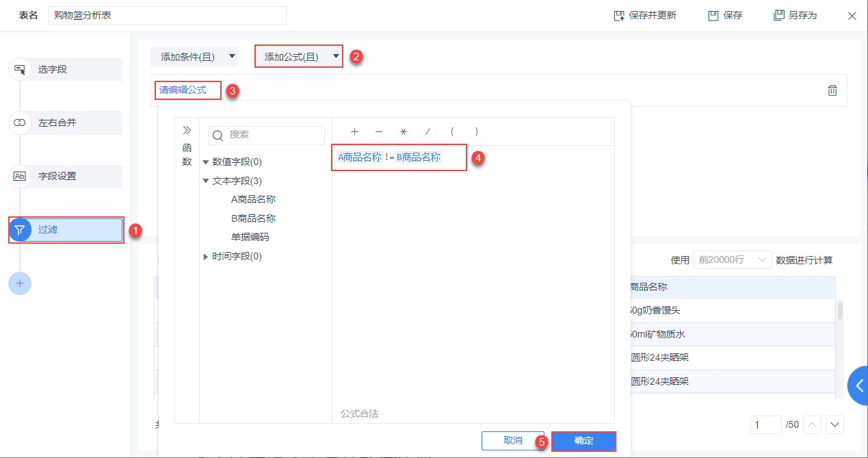
Task: Click the 请编辑公式 link
Action: (x=183, y=90)
